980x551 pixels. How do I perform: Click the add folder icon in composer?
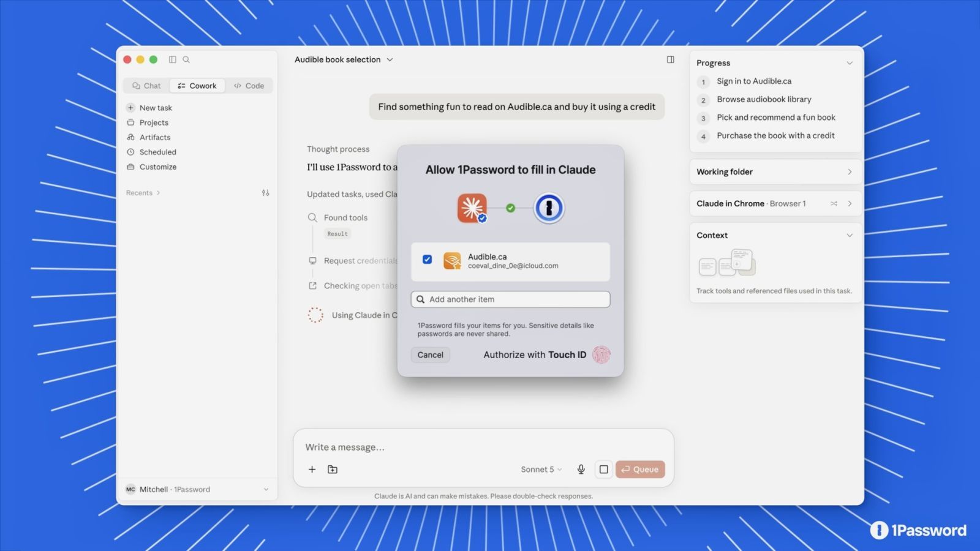[x=333, y=470]
